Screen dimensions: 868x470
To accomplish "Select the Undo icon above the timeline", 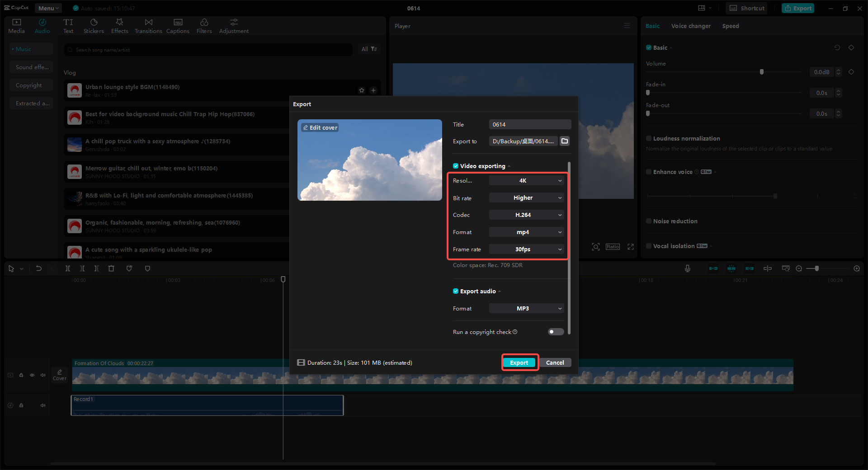I will pyautogui.click(x=38, y=268).
